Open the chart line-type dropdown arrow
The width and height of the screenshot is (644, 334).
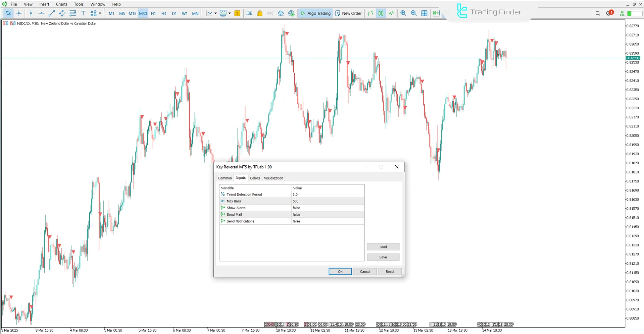216,13
